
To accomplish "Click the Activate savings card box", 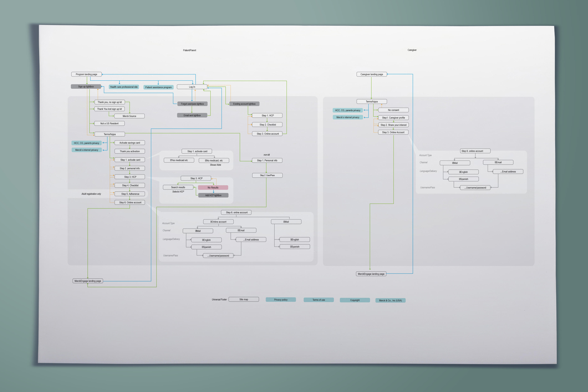I will [130, 143].
